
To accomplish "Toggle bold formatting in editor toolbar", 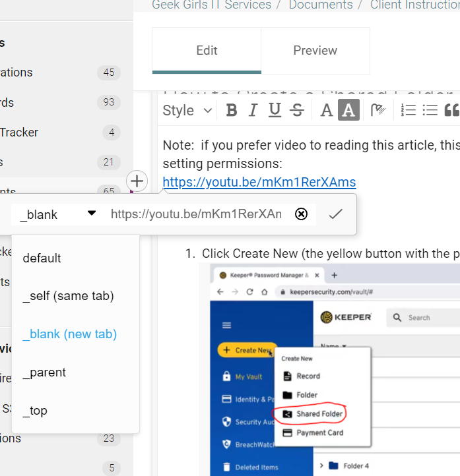I will coord(231,111).
